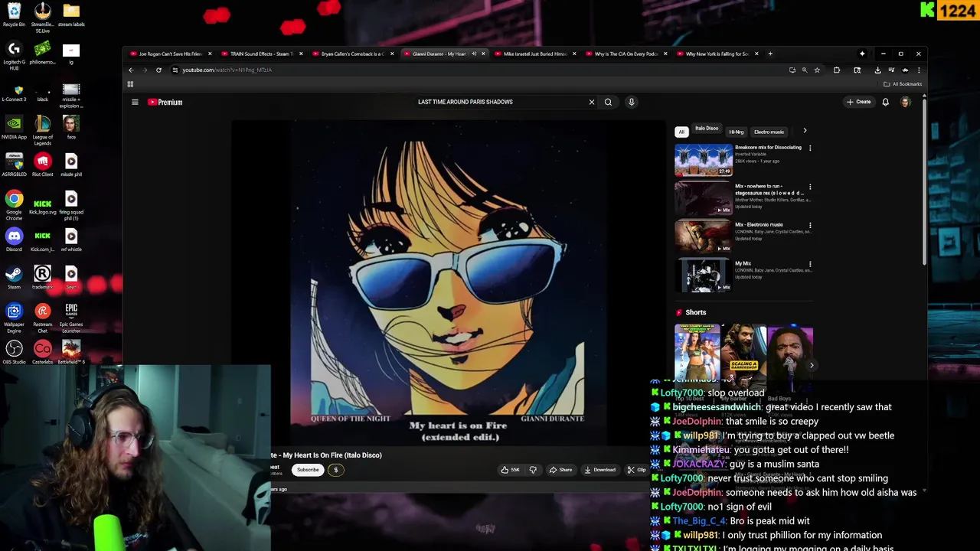The image size is (980, 551).
Task: Open options for Breakcore mix video
Action: coord(810,148)
